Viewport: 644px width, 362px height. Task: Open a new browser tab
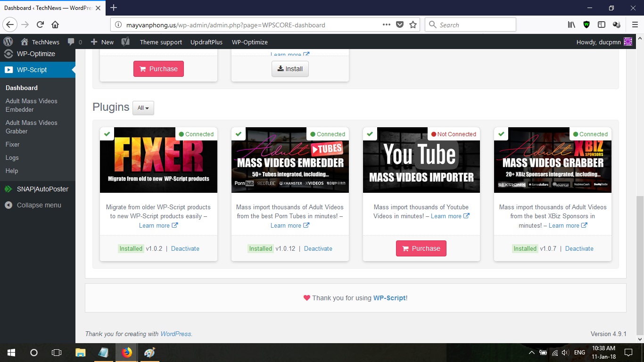pyautogui.click(x=113, y=8)
